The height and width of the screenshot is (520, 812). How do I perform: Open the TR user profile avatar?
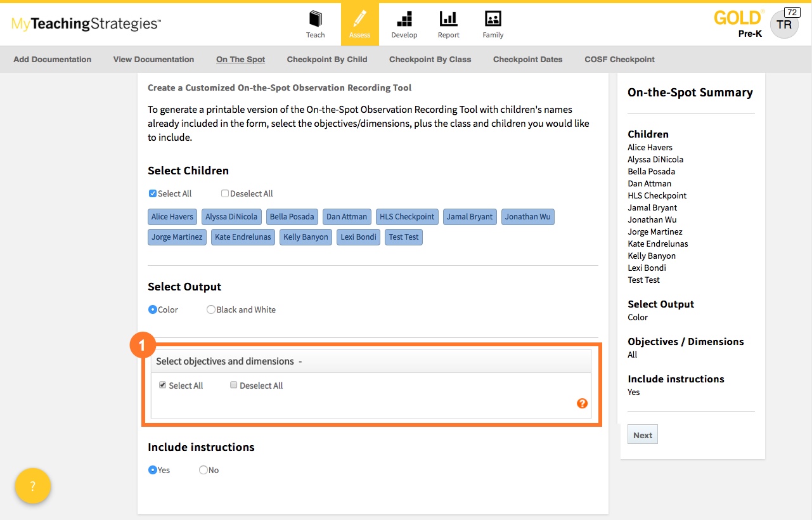pyautogui.click(x=783, y=25)
